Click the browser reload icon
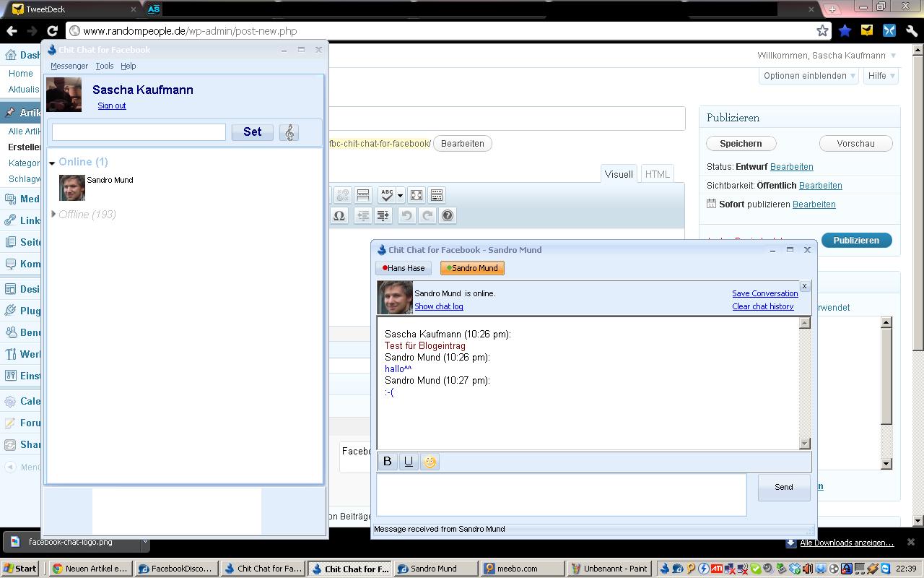The width and height of the screenshot is (924, 578). (x=52, y=31)
